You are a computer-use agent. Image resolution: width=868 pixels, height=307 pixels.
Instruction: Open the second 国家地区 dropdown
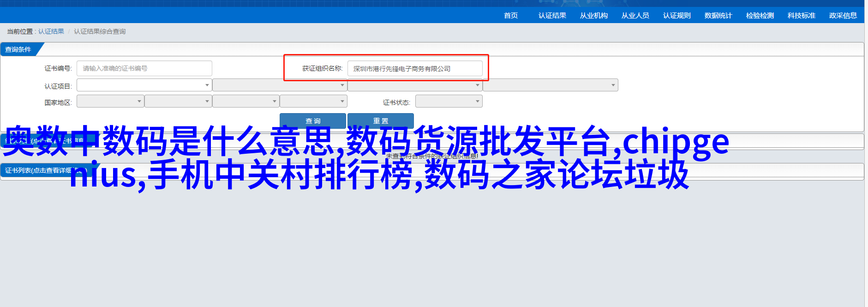tap(178, 101)
